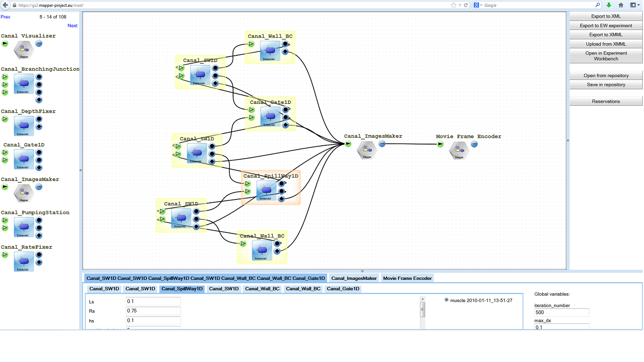Select the muscle 2010-01-11 radio button

click(x=447, y=300)
